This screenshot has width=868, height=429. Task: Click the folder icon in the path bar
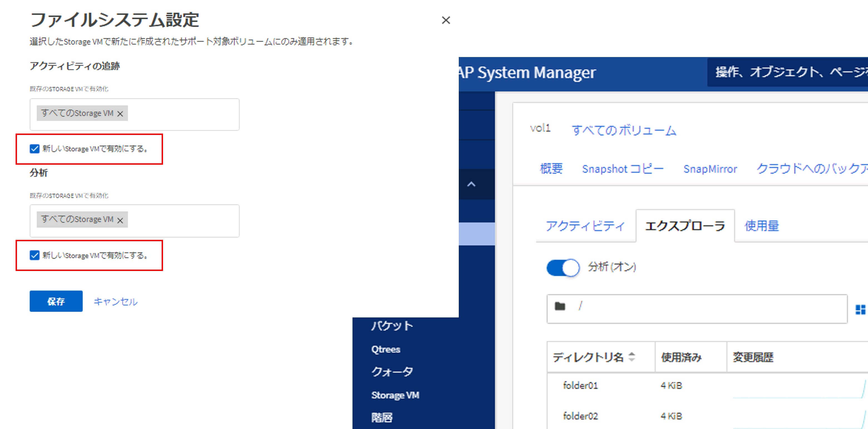click(560, 306)
